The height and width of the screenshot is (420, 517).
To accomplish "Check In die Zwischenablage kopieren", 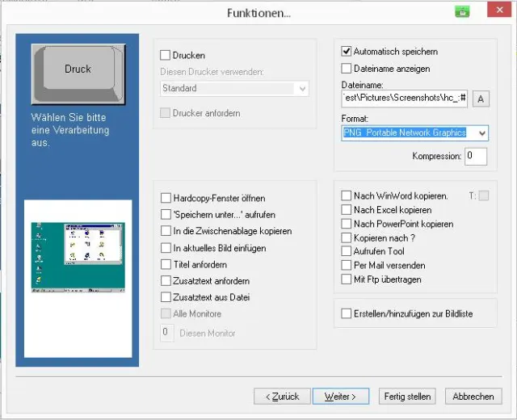I will (x=166, y=231).
